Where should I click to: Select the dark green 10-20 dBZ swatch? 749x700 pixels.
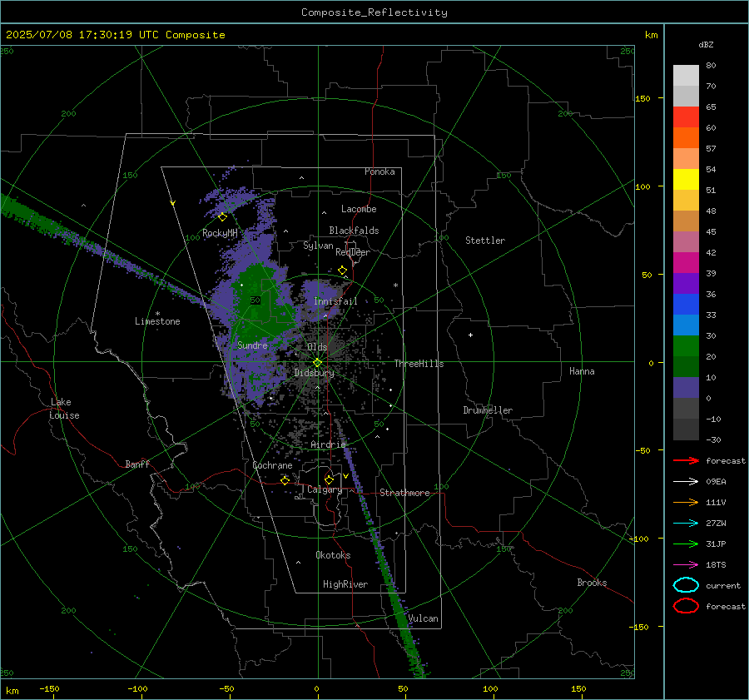(x=686, y=367)
